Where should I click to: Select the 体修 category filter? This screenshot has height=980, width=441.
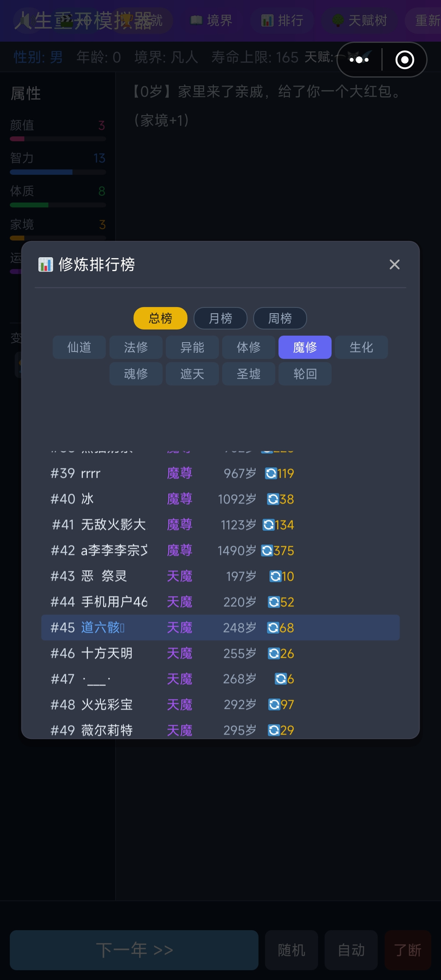(249, 347)
